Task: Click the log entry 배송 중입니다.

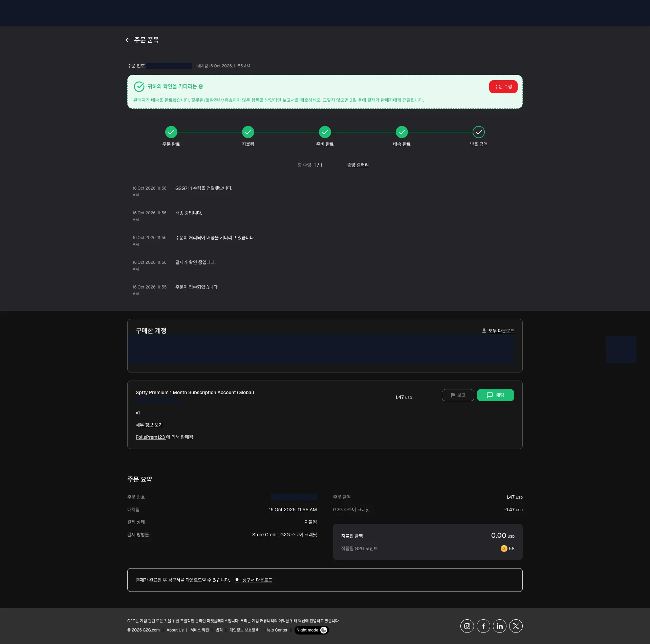Action: coord(189,213)
